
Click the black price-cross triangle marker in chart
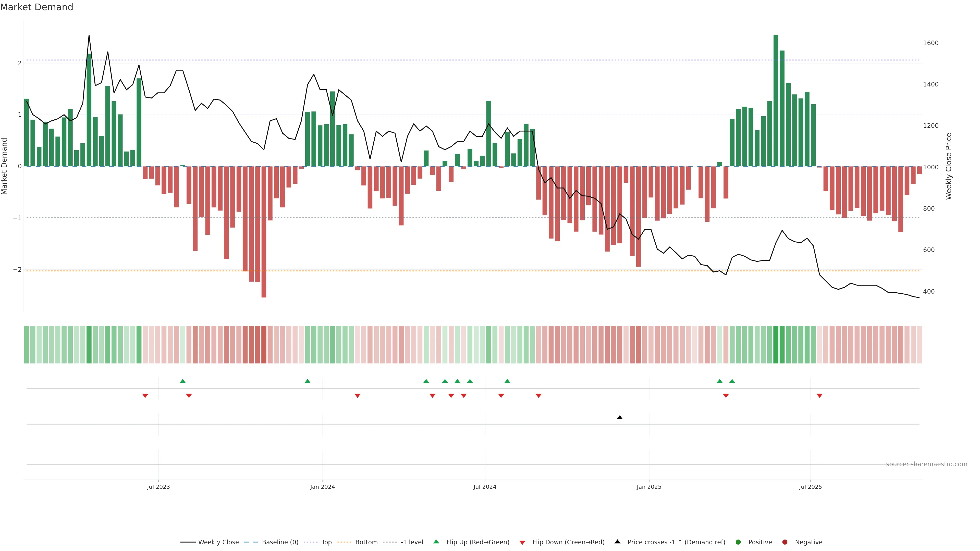pyautogui.click(x=620, y=418)
